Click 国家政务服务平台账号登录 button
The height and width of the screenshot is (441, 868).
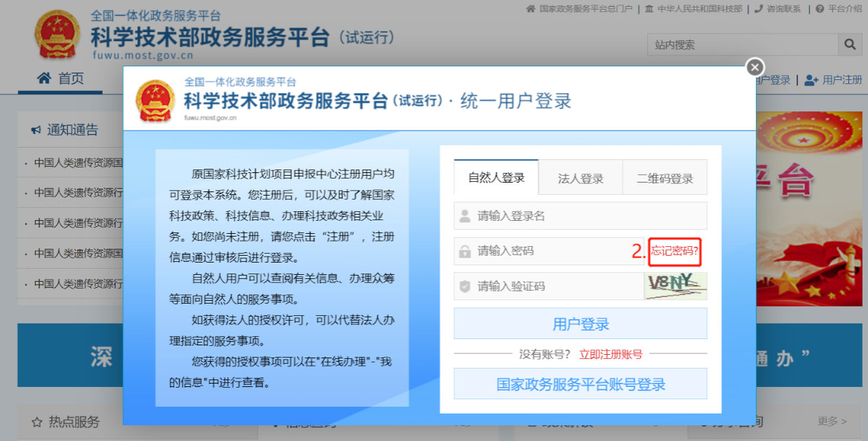click(x=580, y=384)
